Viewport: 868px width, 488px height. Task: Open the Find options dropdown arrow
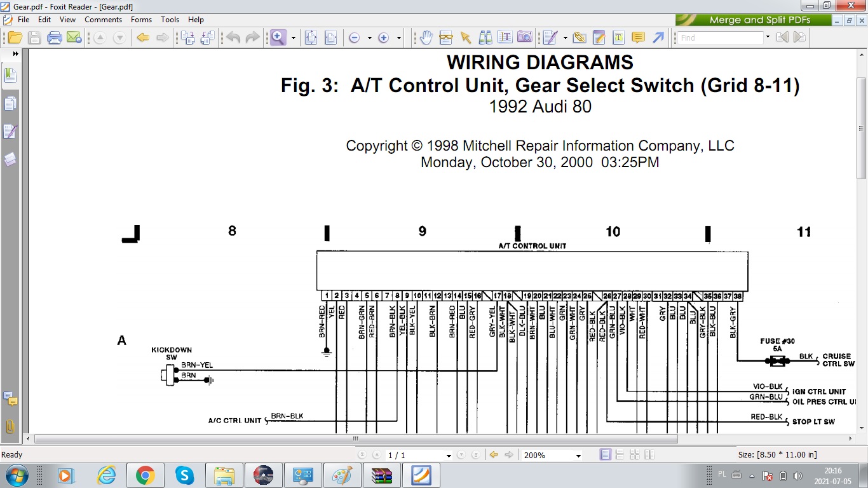point(768,37)
